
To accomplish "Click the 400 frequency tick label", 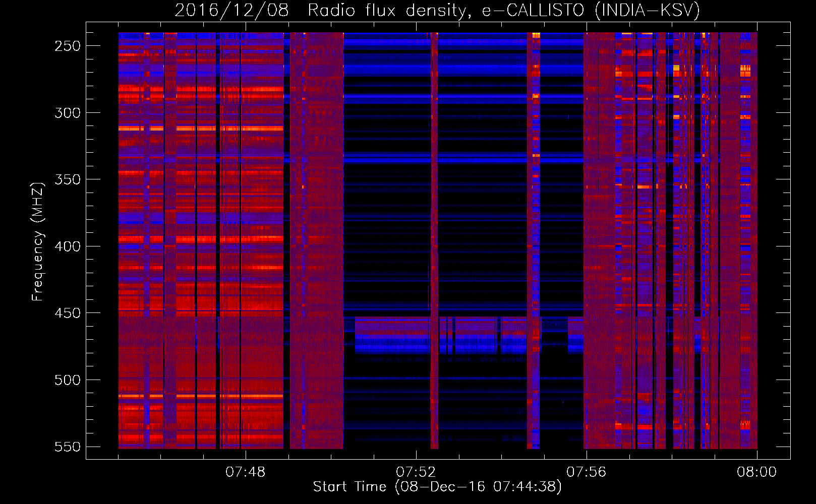I will [68, 246].
